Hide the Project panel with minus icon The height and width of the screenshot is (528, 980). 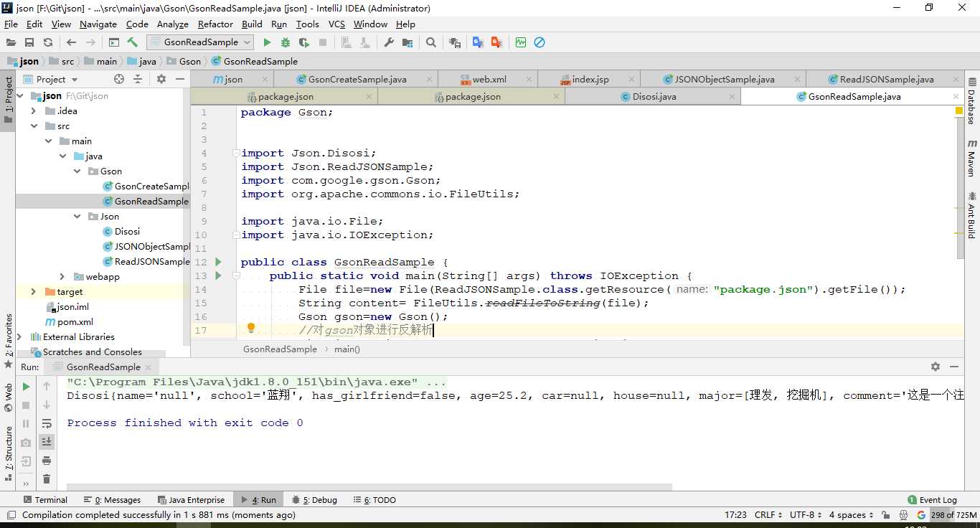(179, 79)
